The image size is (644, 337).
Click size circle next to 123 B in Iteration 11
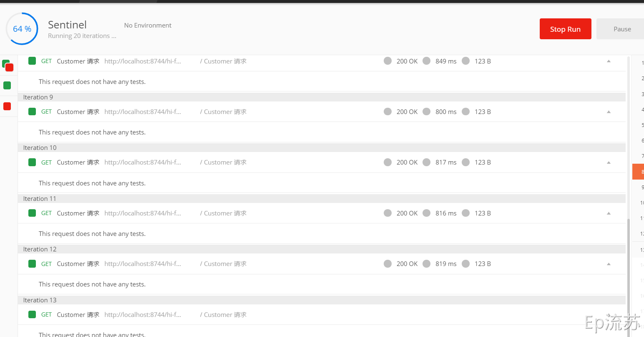click(x=465, y=213)
